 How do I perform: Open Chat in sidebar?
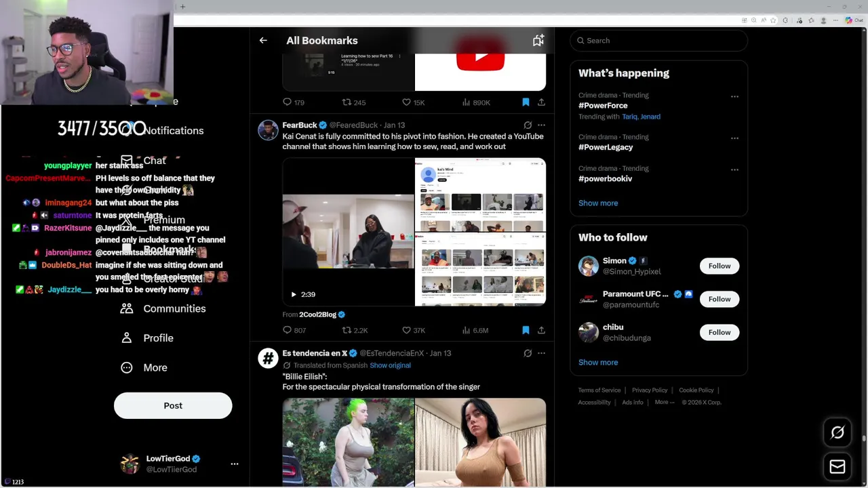coord(144,161)
